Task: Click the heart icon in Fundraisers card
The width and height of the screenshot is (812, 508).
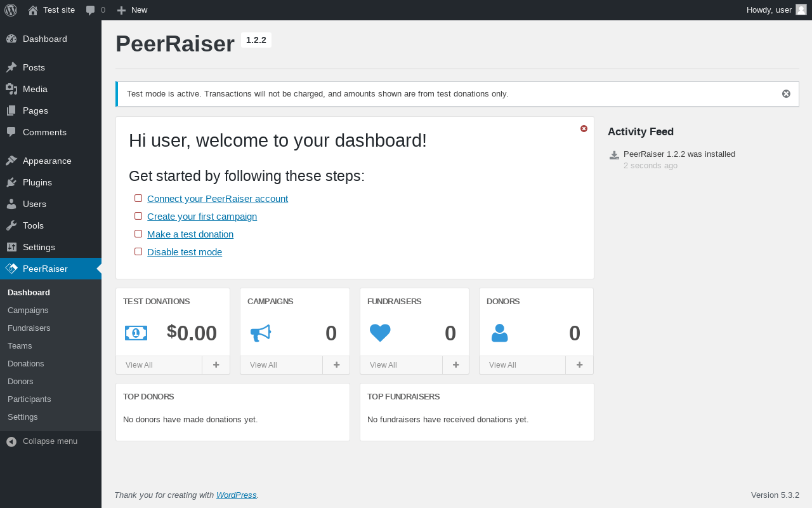Action: (x=380, y=333)
